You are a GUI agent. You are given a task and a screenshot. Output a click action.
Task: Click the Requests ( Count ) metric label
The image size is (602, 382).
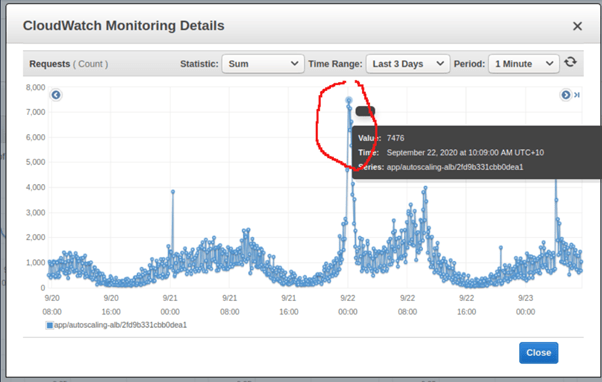[x=69, y=64]
